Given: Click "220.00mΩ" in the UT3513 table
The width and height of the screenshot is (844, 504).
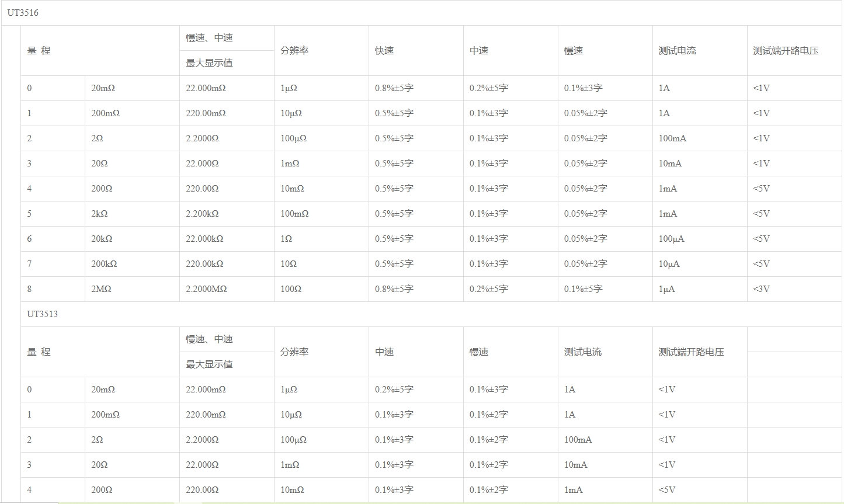Looking at the screenshot, I should [206, 415].
